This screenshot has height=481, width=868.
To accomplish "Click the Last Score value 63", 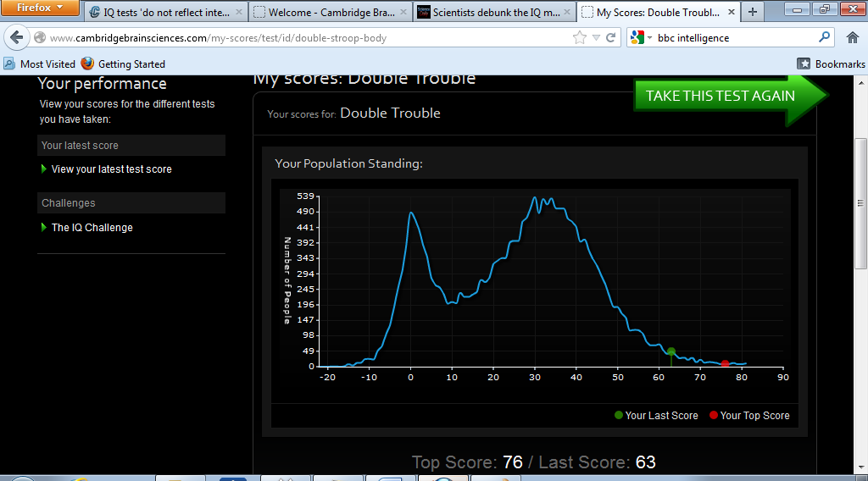I will pyautogui.click(x=645, y=462).
